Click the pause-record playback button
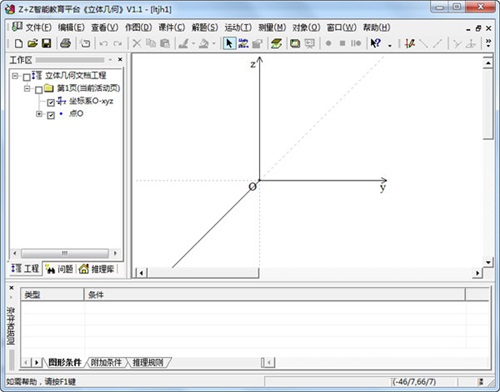This screenshot has height=392, width=500. (x=356, y=43)
